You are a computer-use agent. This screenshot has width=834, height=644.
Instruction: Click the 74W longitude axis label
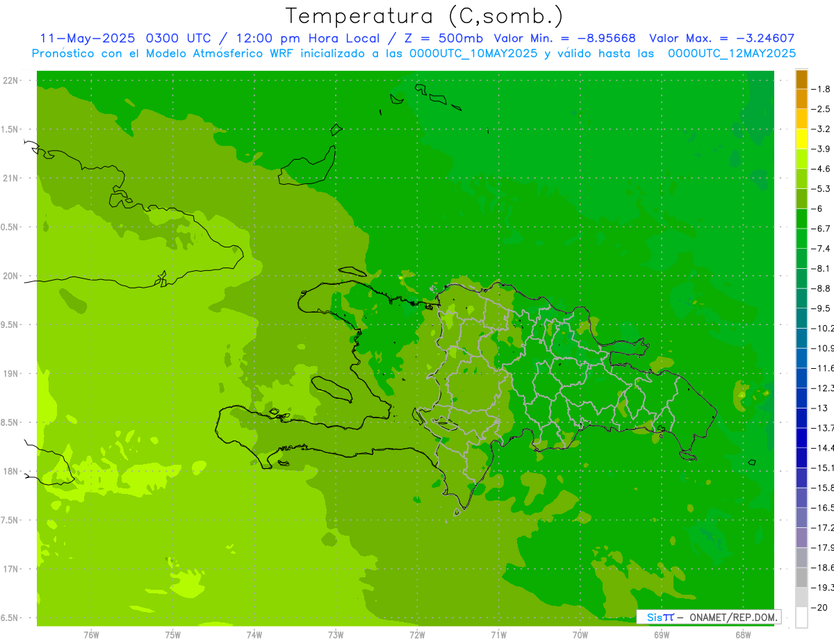point(254,635)
